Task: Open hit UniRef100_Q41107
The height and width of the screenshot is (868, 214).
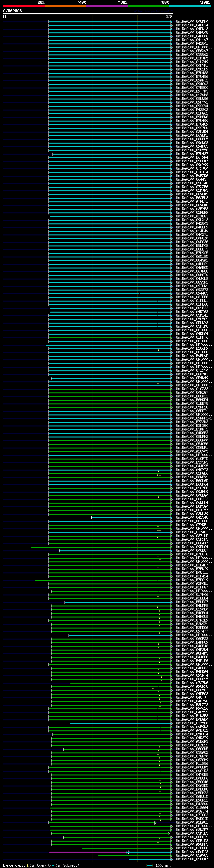Action: click(x=192, y=40)
